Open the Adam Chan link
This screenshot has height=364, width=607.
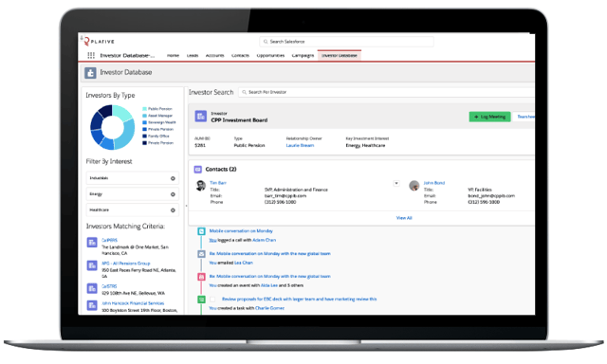click(264, 240)
